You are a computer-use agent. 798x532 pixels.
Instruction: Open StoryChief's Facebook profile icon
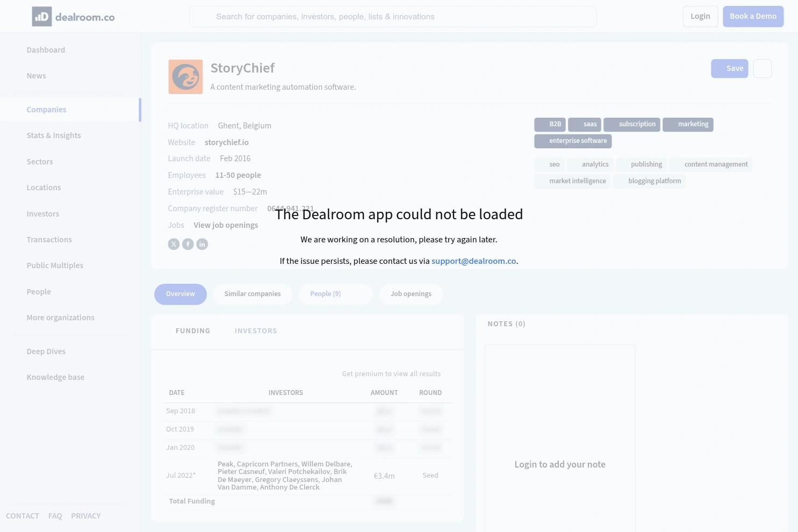point(188,244)
